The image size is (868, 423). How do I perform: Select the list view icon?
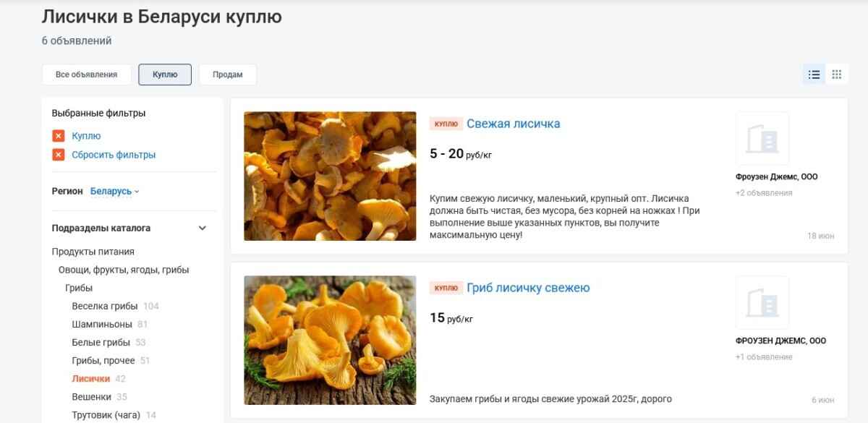[x=813, y=74]
